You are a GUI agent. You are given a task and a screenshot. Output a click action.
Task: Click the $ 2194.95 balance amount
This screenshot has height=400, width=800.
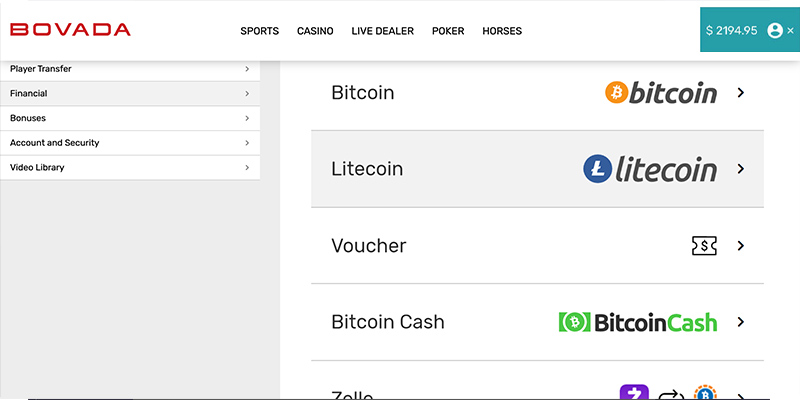click(x=731, y=31)
